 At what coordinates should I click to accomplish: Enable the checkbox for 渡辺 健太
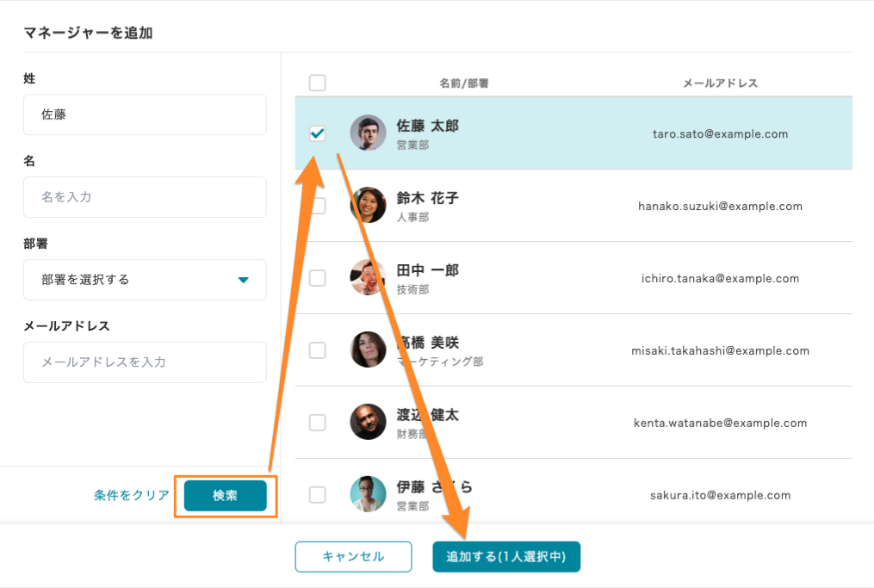click(x=318, y=423)
